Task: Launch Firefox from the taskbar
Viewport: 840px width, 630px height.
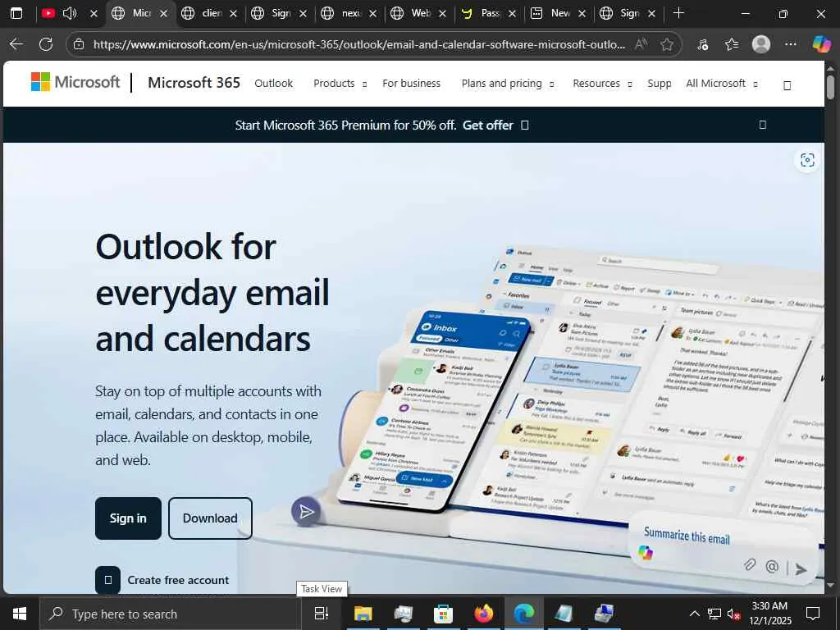Action: coord(484,614)
